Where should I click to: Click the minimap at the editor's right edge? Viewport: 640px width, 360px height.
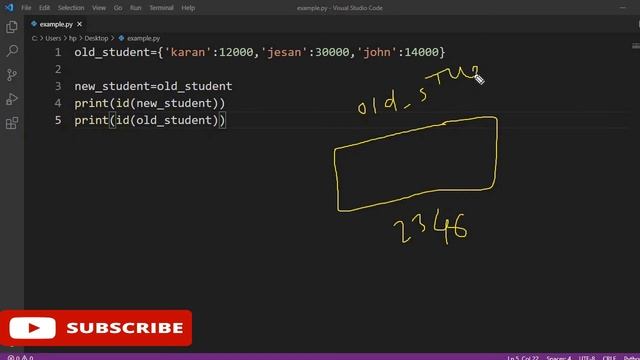(636, 46)
